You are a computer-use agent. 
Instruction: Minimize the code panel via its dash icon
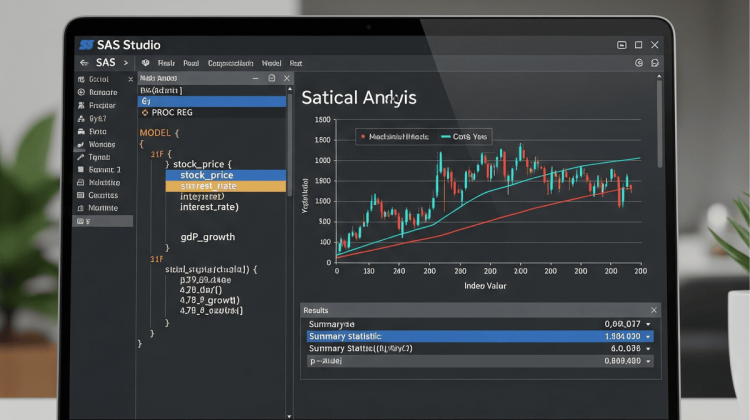coord(255,78)
